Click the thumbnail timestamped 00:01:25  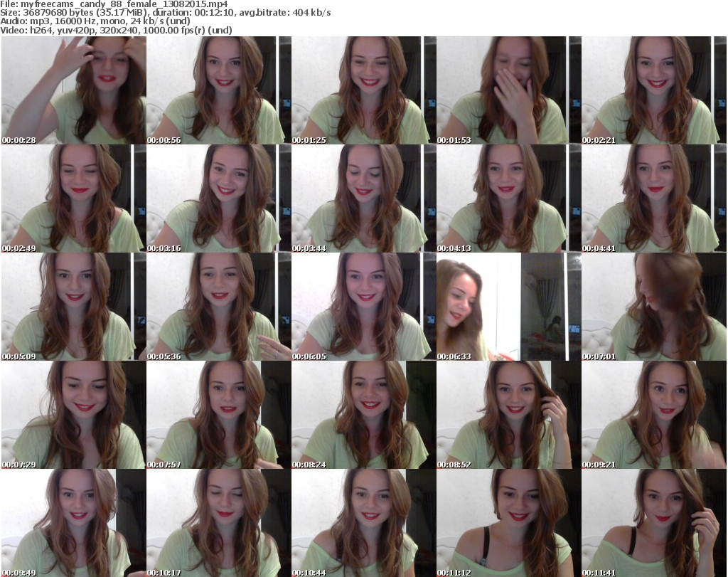[x=363, y=90]
